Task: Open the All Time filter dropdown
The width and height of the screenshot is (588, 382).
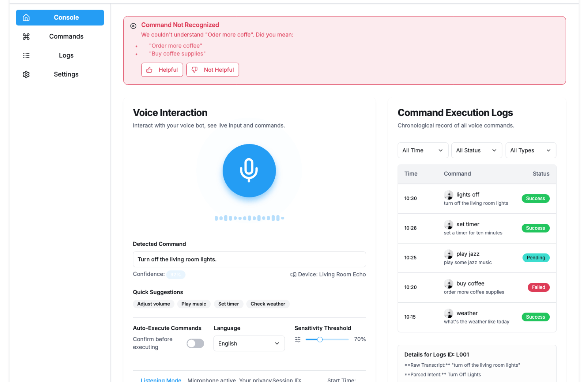Action: pyautogui.click(x=423, y=150)
